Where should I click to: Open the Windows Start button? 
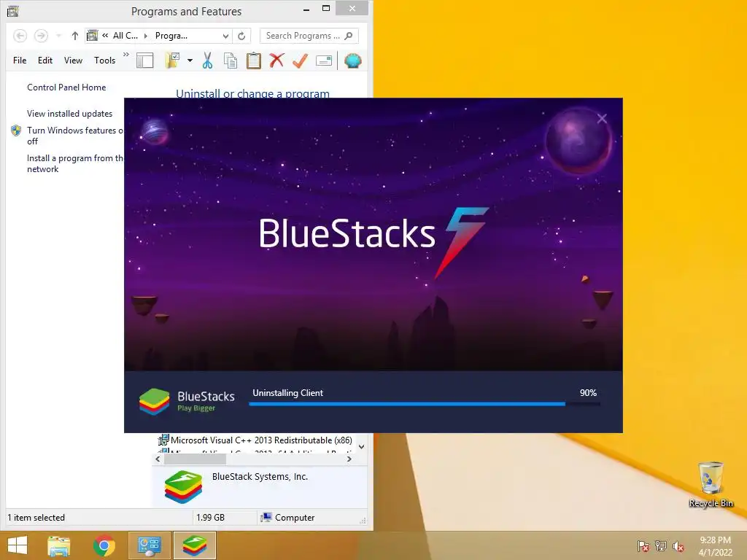[18, 545]
